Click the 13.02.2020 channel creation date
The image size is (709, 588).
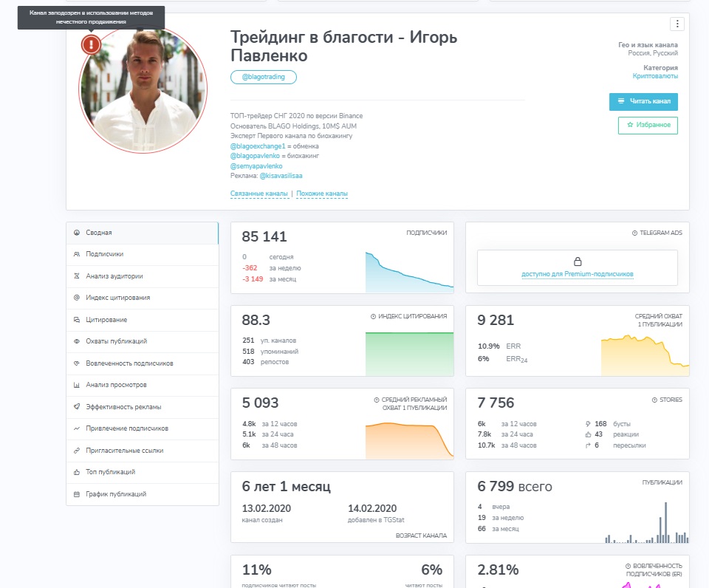(x=267, y=508)
